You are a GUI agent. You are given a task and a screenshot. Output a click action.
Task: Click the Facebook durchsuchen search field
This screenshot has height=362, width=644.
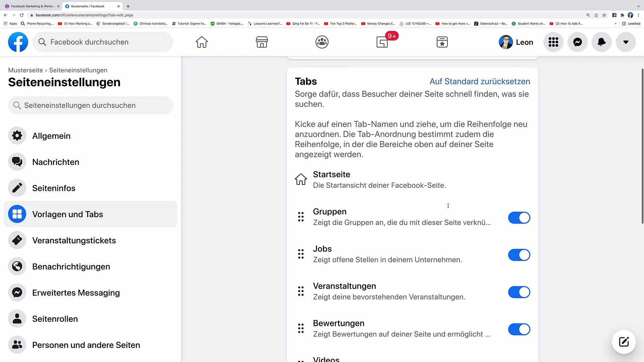pos(103,42)
